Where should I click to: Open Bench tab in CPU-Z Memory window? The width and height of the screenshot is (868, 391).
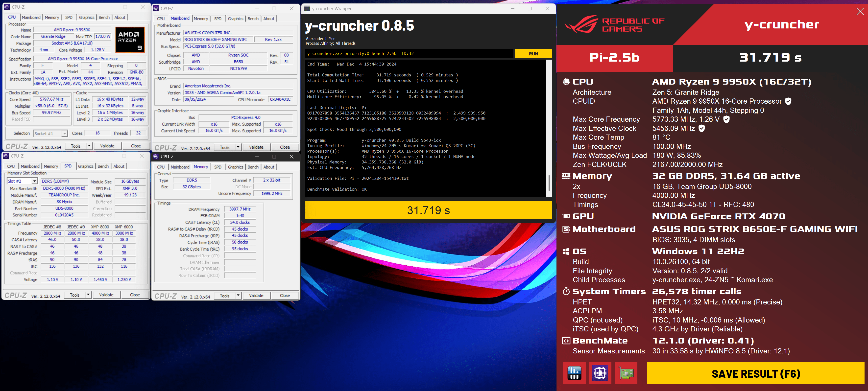253,167
